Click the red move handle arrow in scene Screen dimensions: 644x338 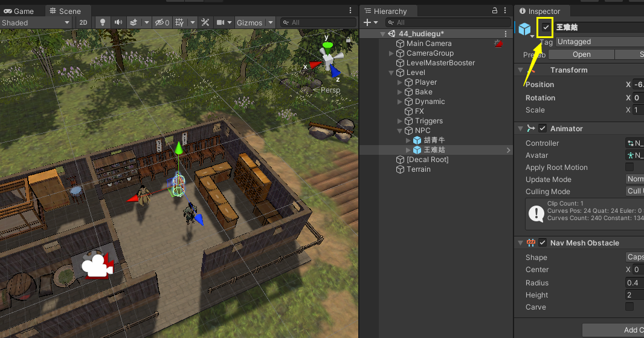pyautogui.click(x=134, y=198)
